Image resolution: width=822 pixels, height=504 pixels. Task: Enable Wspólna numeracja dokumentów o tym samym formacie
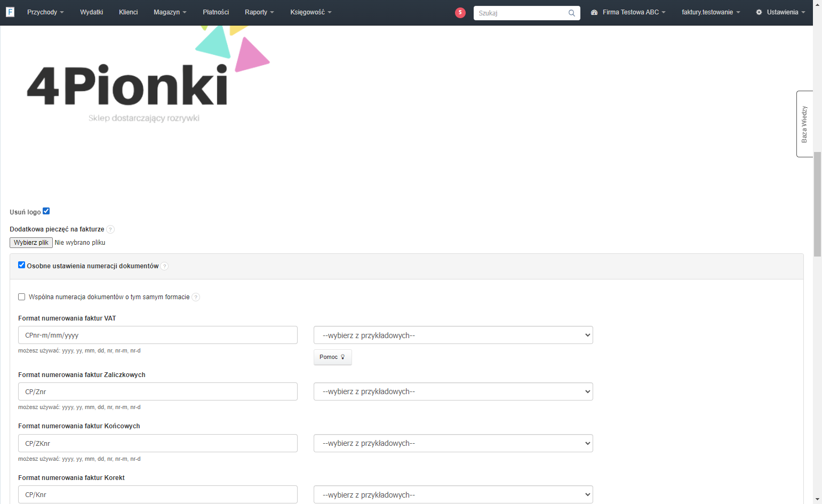pos(22,297)
